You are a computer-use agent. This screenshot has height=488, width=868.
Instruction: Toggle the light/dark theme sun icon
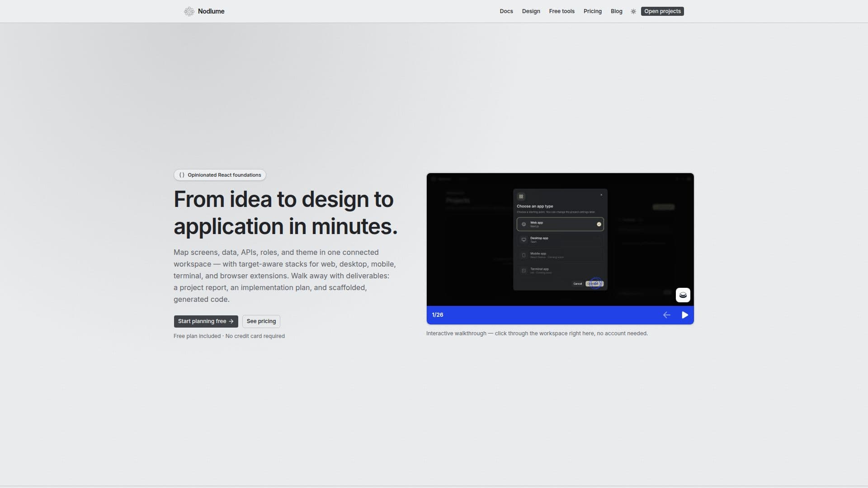pyautogui.click(x=633, y=11)
